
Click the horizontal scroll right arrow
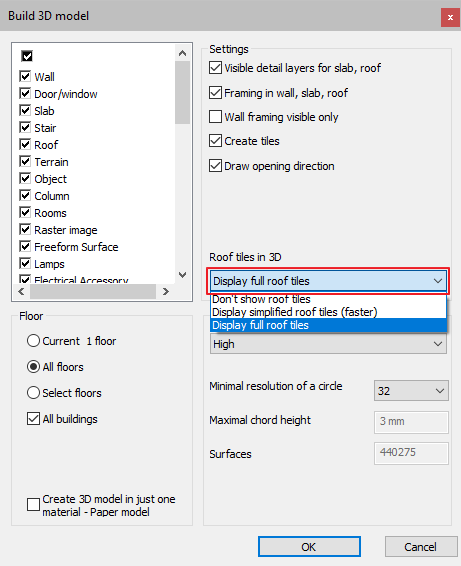pyautogui.click(x=165, y=291)
